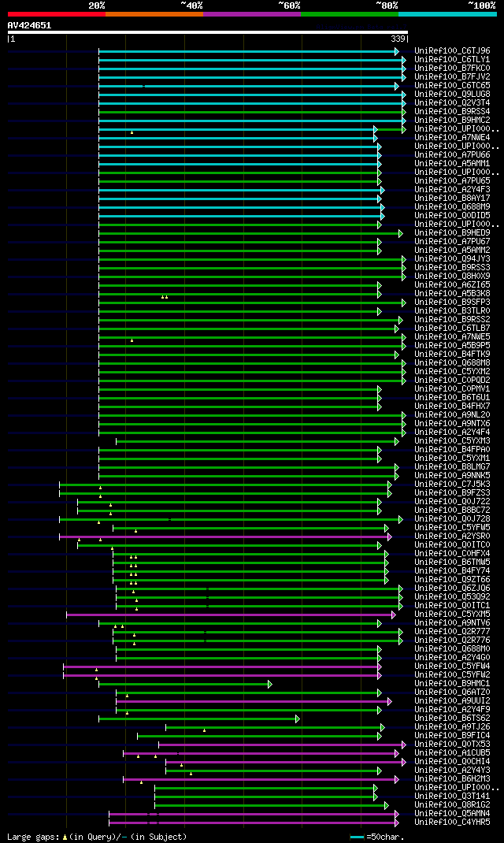Select the UniRef100_B8LMG7 label
Viewport: 504px width, 843px height.
click(452, 467)
